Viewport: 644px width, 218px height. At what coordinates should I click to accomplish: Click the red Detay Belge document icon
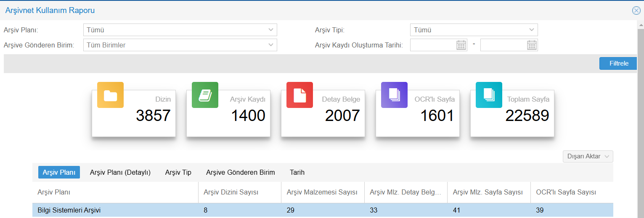pyautogui.click(x=299, y=95)
